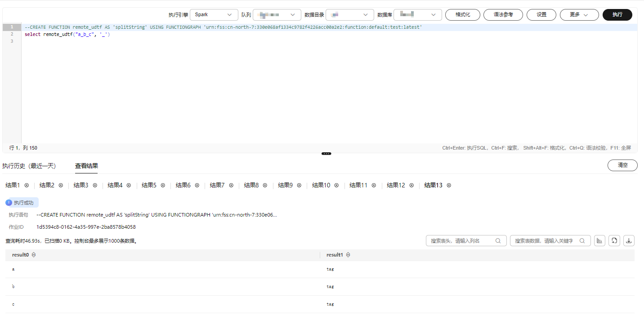Viewport: 644px width, 328px height.
Task: Close the 结果8 tab via its x icon
Action: (x=265, y=185)
